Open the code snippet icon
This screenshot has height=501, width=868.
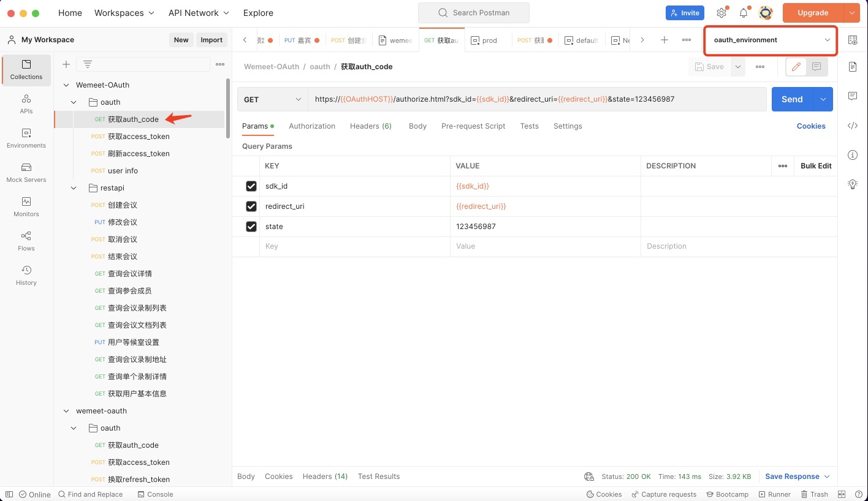tap(853, 126)
